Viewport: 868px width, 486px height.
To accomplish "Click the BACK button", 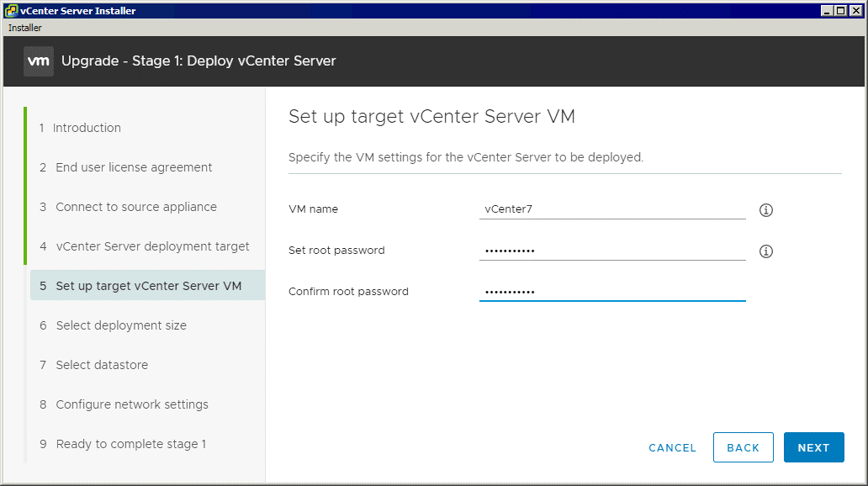I will point(743,447).
